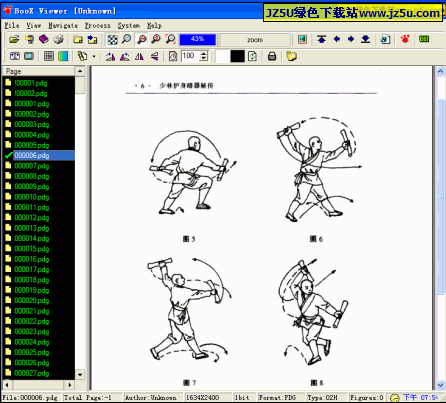Open the System menu
This screenshot has height=403, width=446.
pyautogui.click(x=129, y=25)
